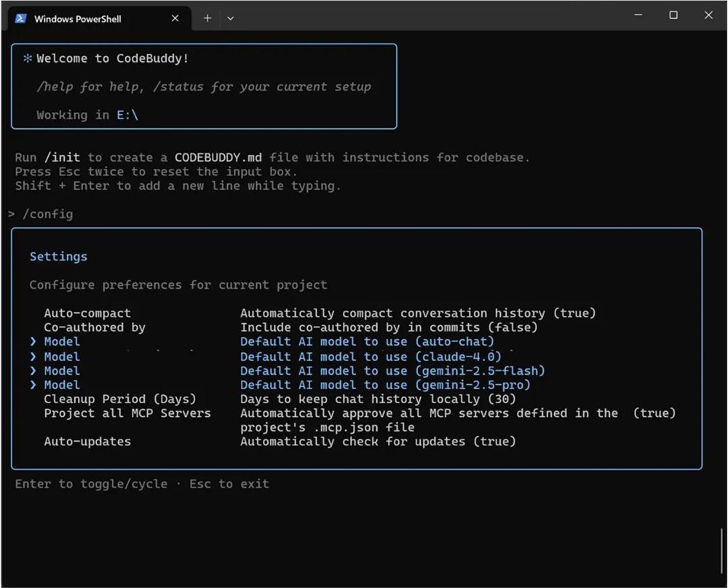Minimize the terminal window
Viewport: 728px width, 588px height.
638,15
